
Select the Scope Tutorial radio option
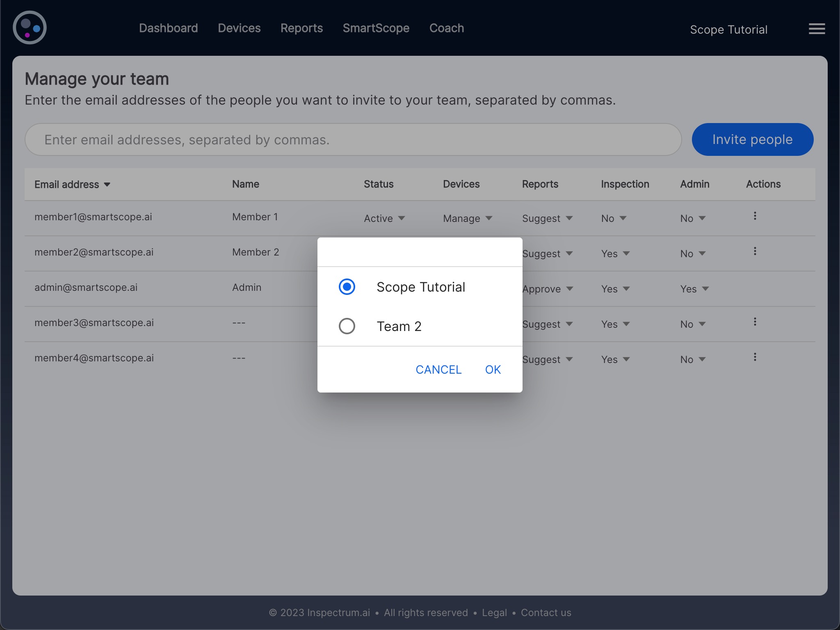[x=347, y=287]
